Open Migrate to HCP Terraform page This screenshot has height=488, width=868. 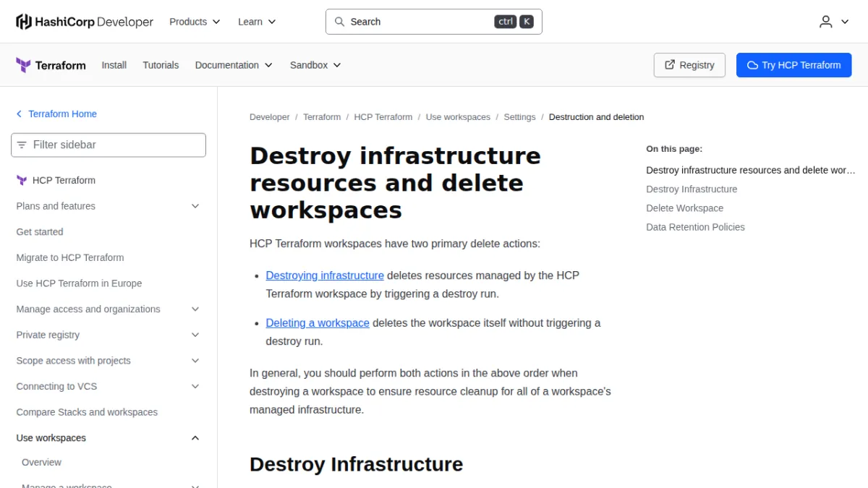point(70,257)
